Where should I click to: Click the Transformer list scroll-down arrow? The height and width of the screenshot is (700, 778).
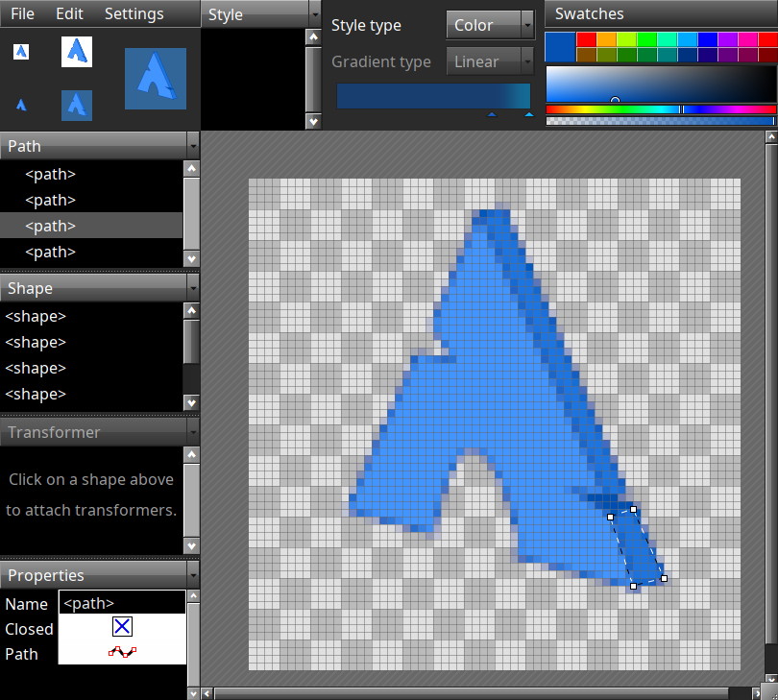(191, 545)
